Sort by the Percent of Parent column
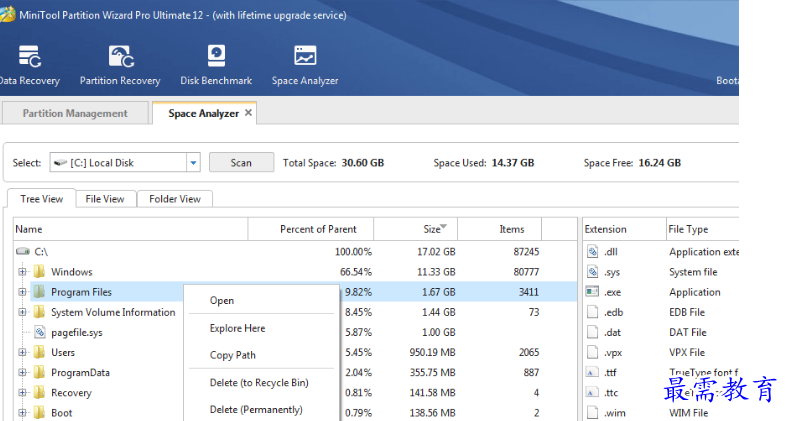This screenshot has width=785, height=421. pyautogui.click(x=311, y=229)
